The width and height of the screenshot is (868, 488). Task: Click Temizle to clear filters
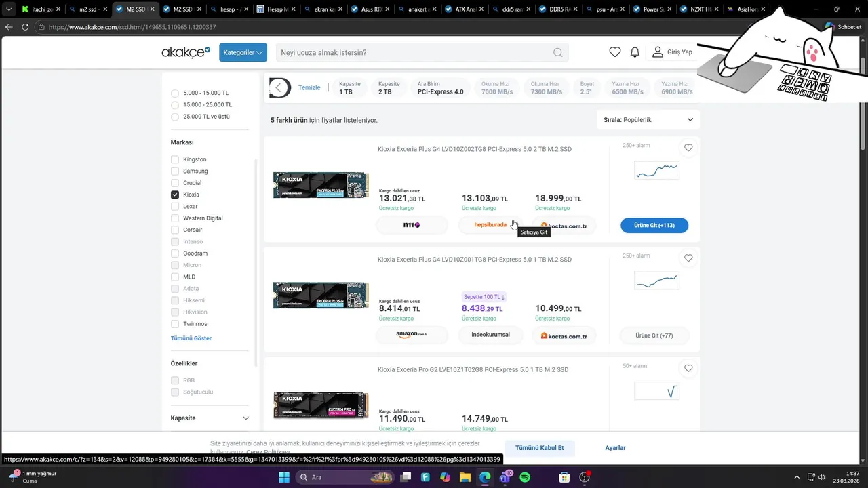coord(309,87)
